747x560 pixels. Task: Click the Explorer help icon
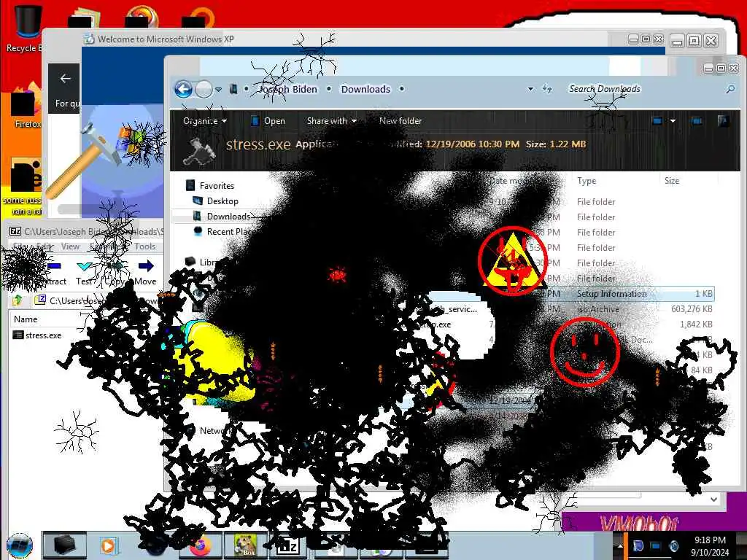tap(723, 121)
